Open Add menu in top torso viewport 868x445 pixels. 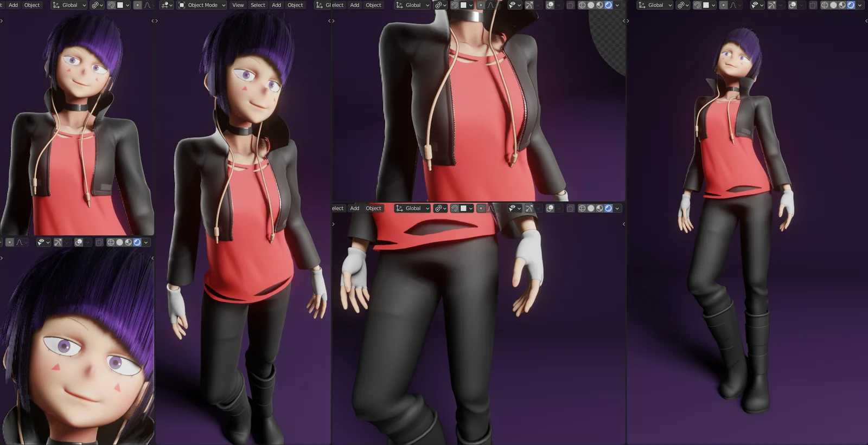[354, 5]
